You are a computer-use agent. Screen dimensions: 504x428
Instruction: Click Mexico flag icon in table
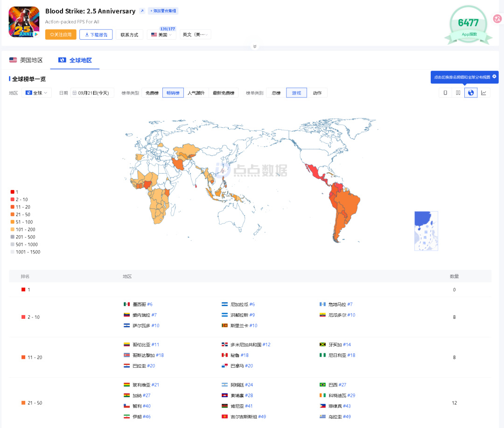(127, 304)
